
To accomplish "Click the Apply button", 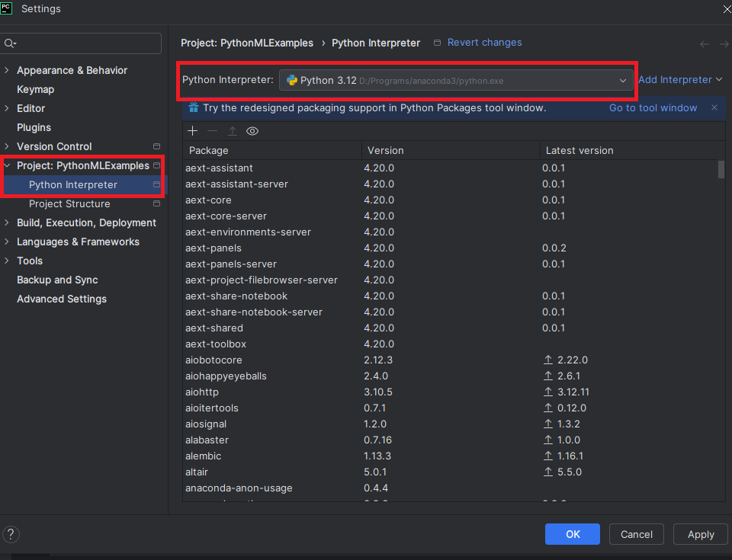I will pyautogui.click(x=700, y=534).
